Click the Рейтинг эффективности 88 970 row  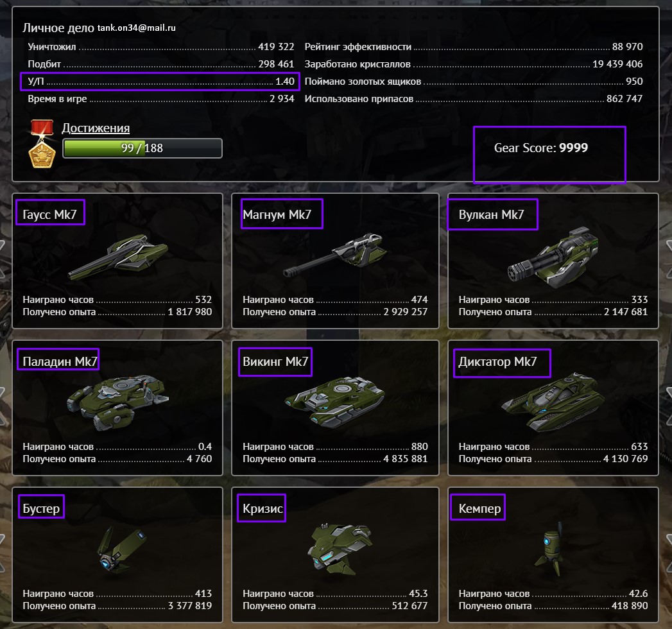[474, 47]
